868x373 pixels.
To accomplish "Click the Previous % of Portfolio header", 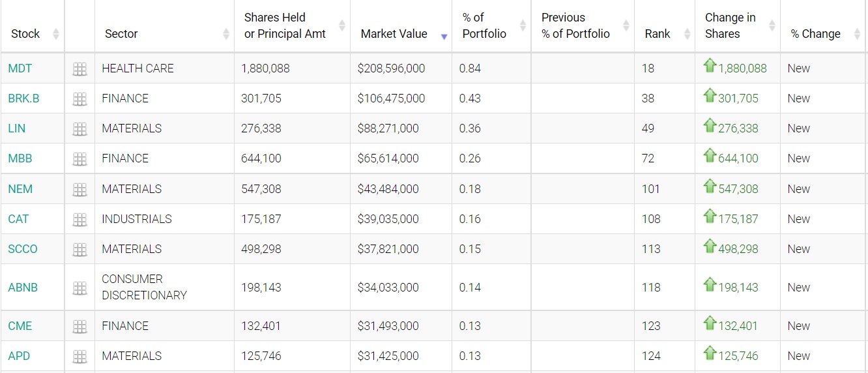I will coord(575,26).
